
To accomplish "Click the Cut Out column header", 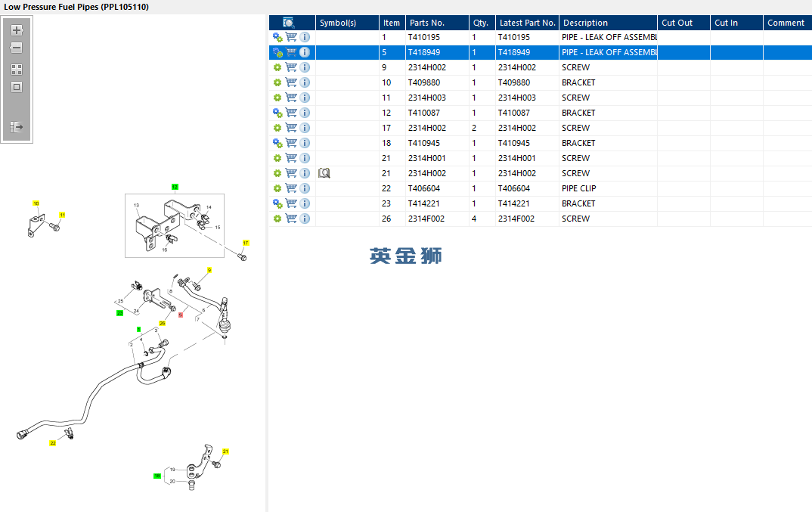I will click(x=683, y=23).
